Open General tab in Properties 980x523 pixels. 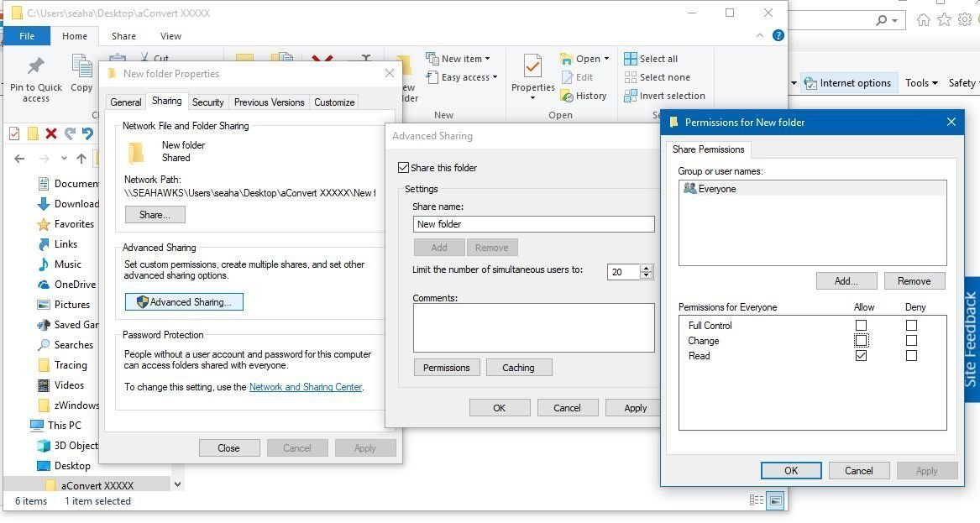[x=126, y=102]
